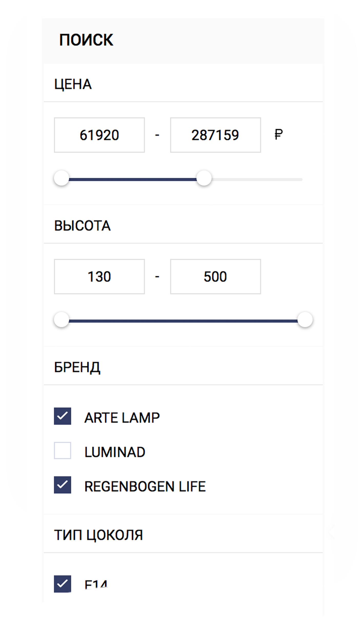
Task: Click the unfilled gray portion of price slider
Action: pos(257,180)
